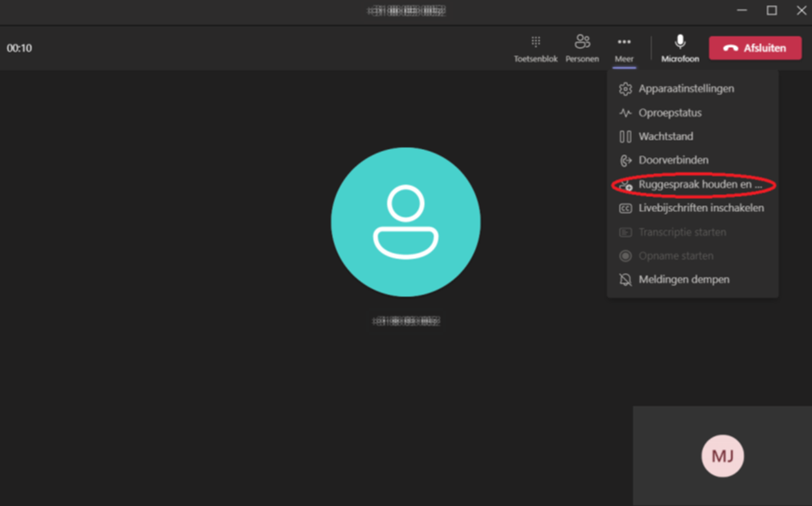The image size is (812, 506).
Task: Click Meldingen dempen bell icon
Action: [625, 280]
